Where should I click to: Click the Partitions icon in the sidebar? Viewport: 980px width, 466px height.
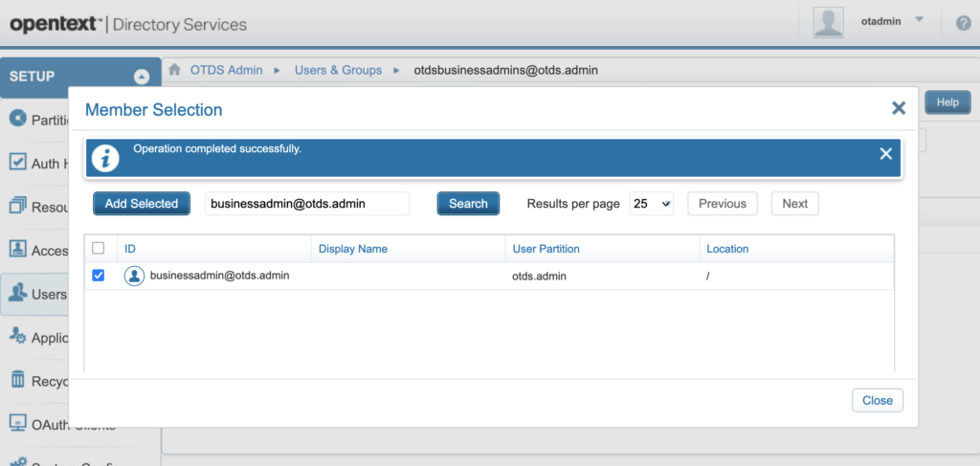pos(17,119)
